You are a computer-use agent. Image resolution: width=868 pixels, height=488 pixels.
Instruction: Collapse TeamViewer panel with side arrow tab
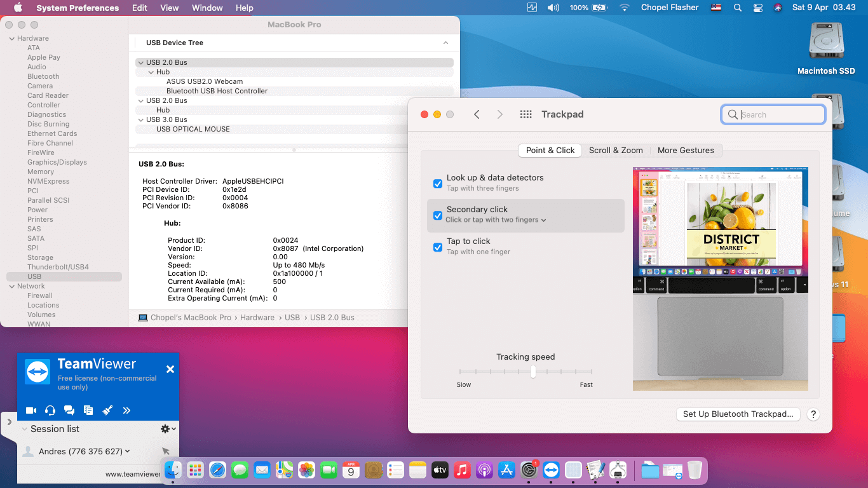pyautogui.click(x=9, y=422)
